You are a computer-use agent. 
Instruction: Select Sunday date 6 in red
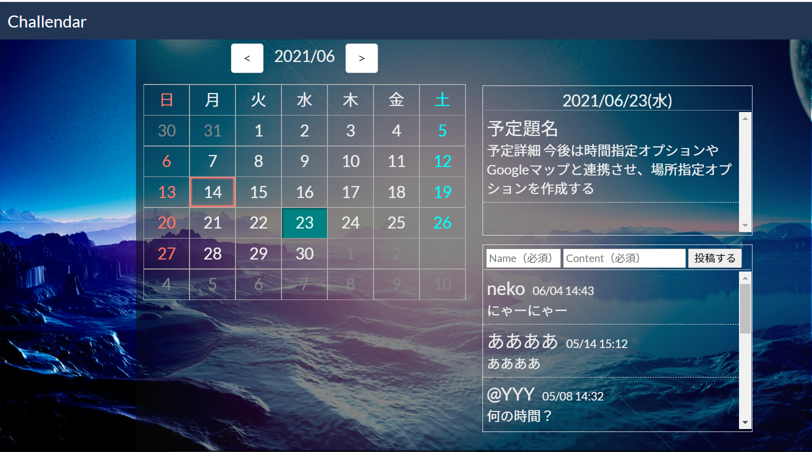[x=166, y=162]
